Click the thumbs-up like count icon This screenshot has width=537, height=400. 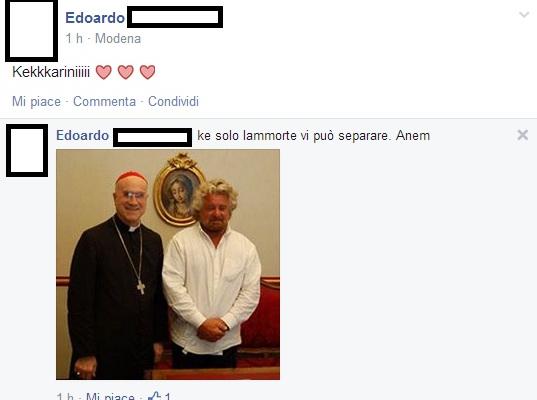pyautogui.click(x=154, y=396)
